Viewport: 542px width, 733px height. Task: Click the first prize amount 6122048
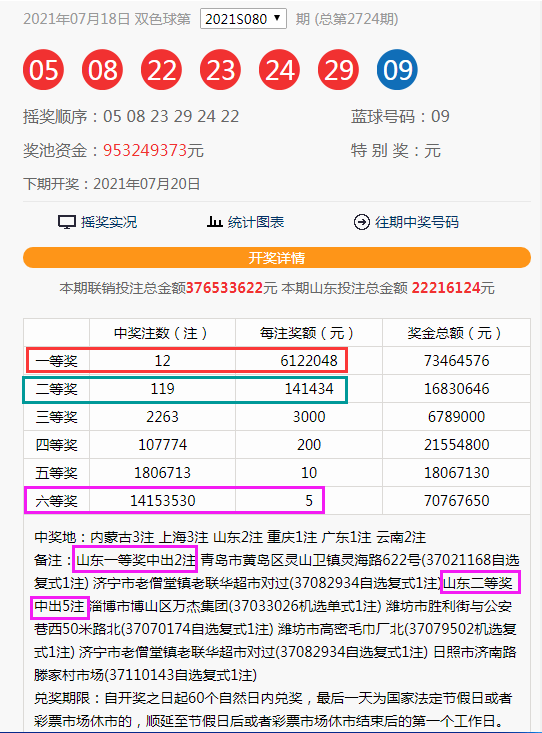309,361
